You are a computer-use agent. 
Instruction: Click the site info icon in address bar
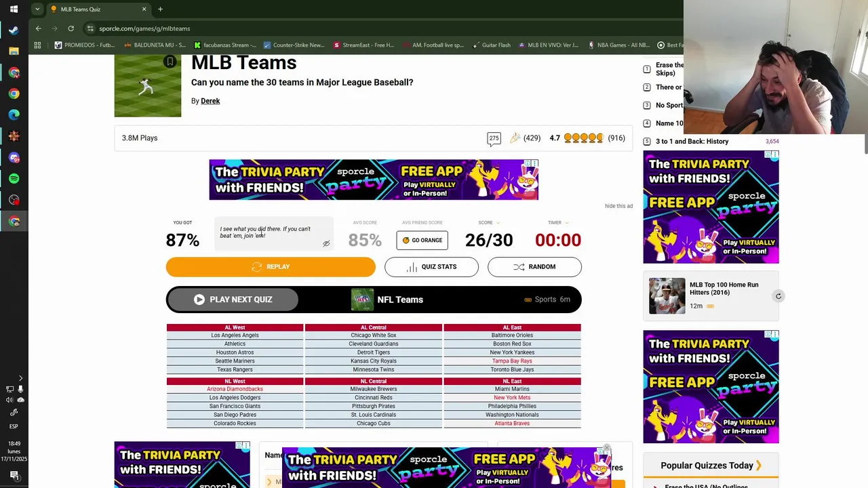tap(90, 28)
